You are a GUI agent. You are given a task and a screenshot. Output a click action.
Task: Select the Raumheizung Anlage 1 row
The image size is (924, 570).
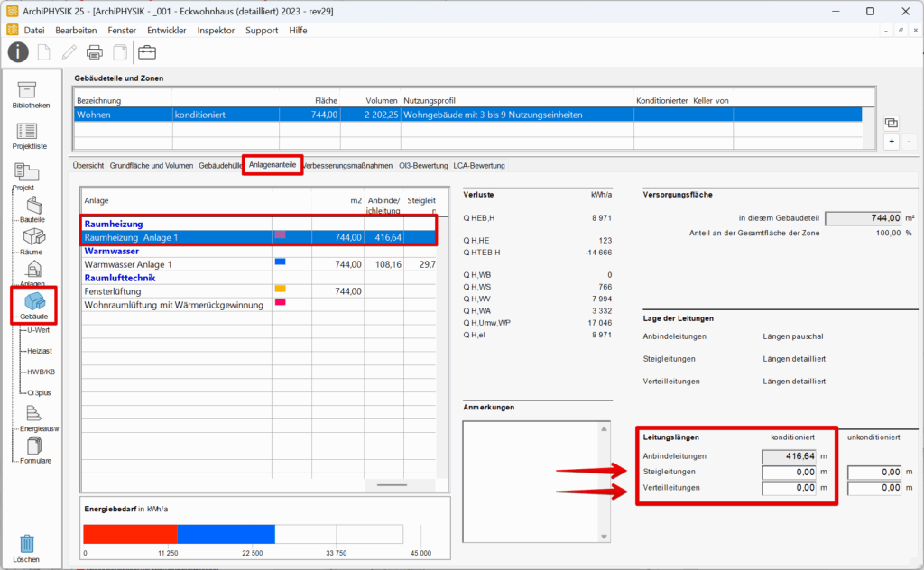(x=259, y=237)
